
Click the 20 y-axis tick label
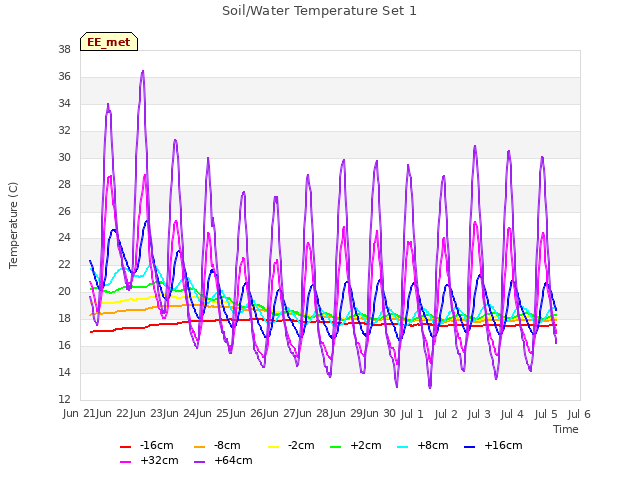(x=64, y=291)
